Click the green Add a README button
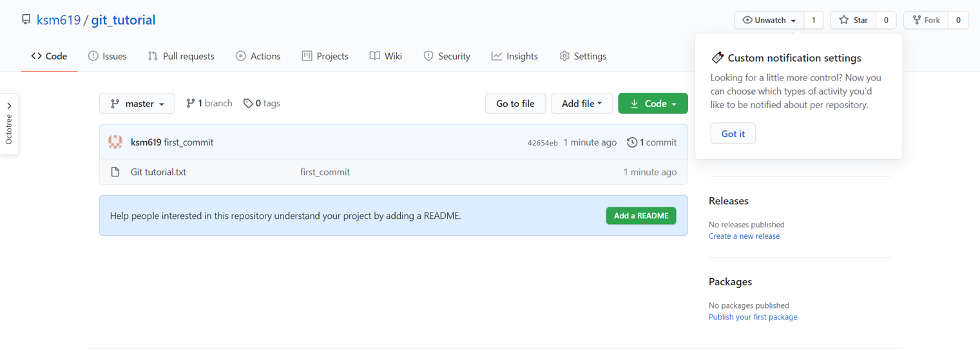 tap(641, 216)
